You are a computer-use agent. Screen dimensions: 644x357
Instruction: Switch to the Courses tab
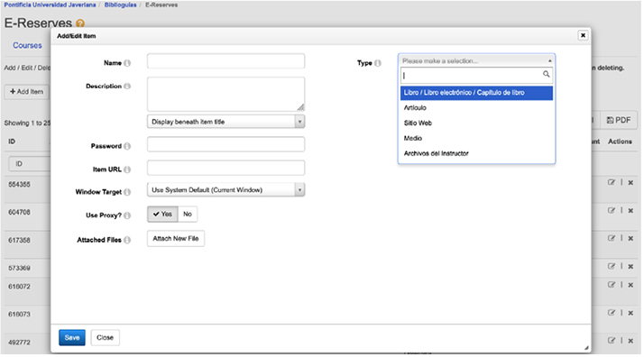pyautogui.click(x=27, y=45)
